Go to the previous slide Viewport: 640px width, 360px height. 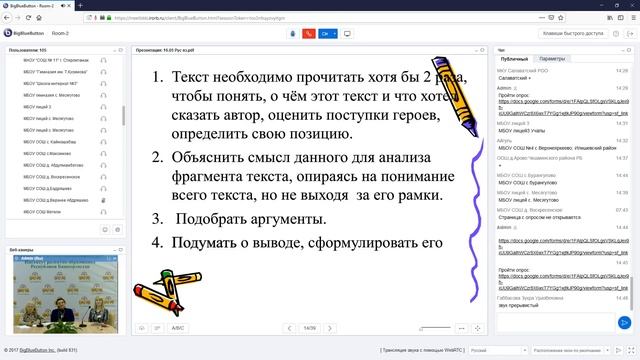(x=289, y=328)
